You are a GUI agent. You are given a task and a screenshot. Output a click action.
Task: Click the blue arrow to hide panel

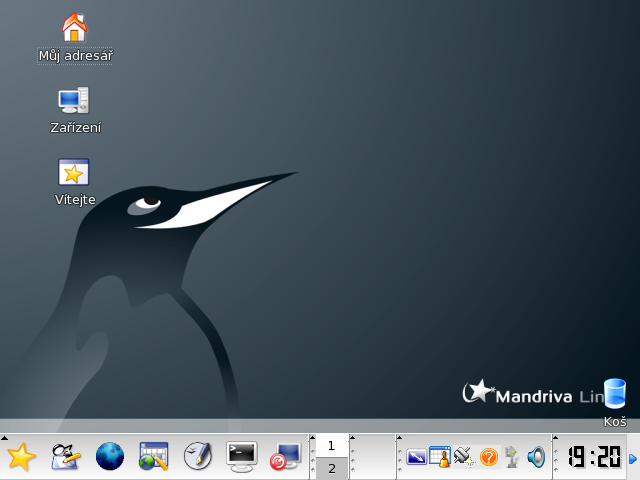(x=633, y=459)
